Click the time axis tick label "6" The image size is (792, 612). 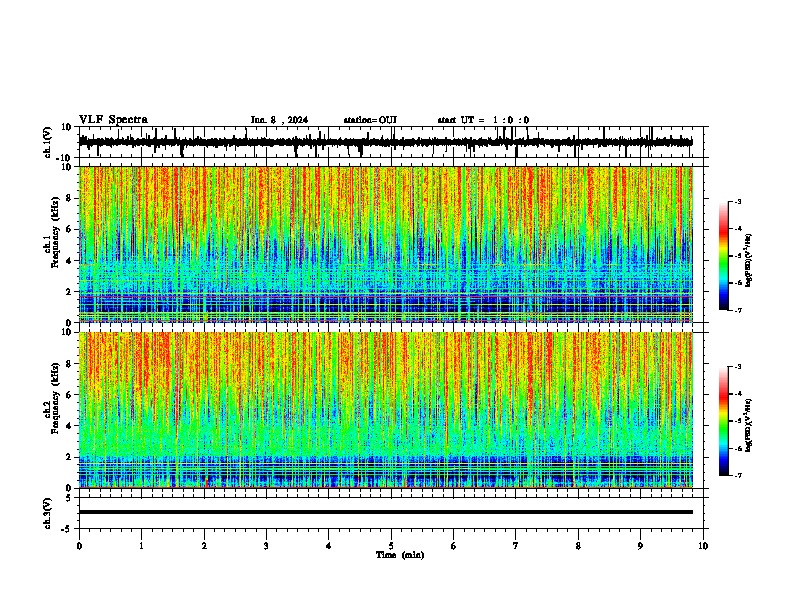pyautogui.click(x=454, y=546)
